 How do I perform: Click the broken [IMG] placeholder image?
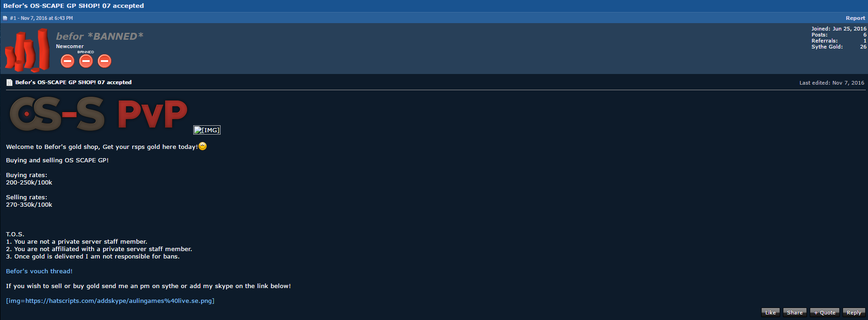click(207, 130)
